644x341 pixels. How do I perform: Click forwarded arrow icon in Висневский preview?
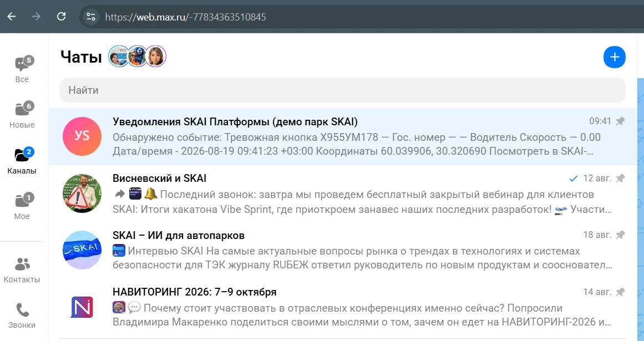(x=119, y=194)
